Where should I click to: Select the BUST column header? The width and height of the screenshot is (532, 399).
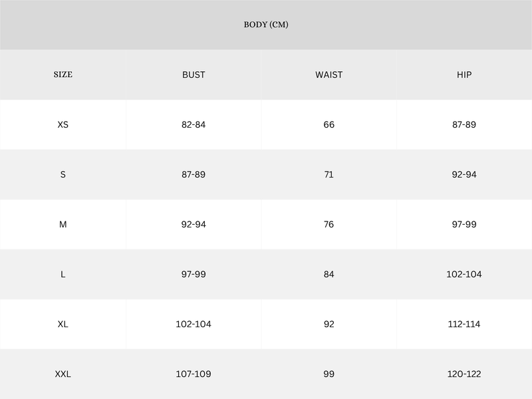coord(194,74)
